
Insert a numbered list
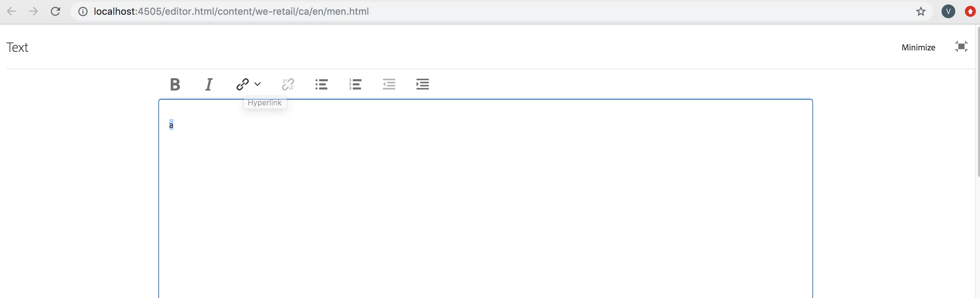click(x=355, y=84)
